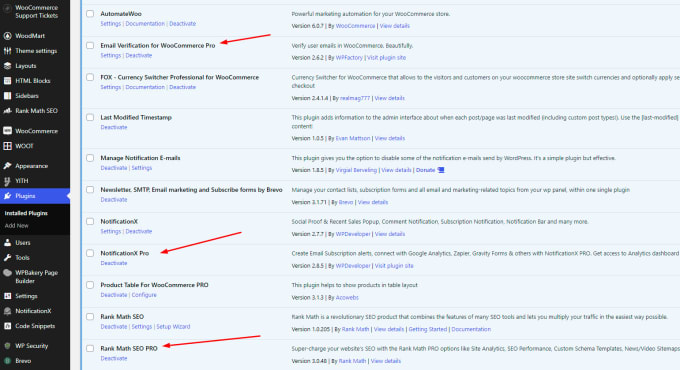Click the Tools wrench icon
This screenshot has height=370, width=680.
(7, 258)
